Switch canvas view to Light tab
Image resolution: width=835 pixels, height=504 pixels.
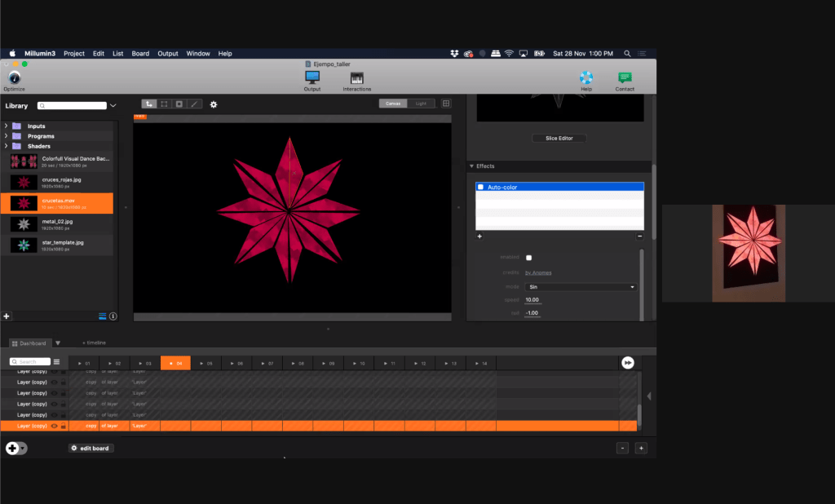point(421,104)
